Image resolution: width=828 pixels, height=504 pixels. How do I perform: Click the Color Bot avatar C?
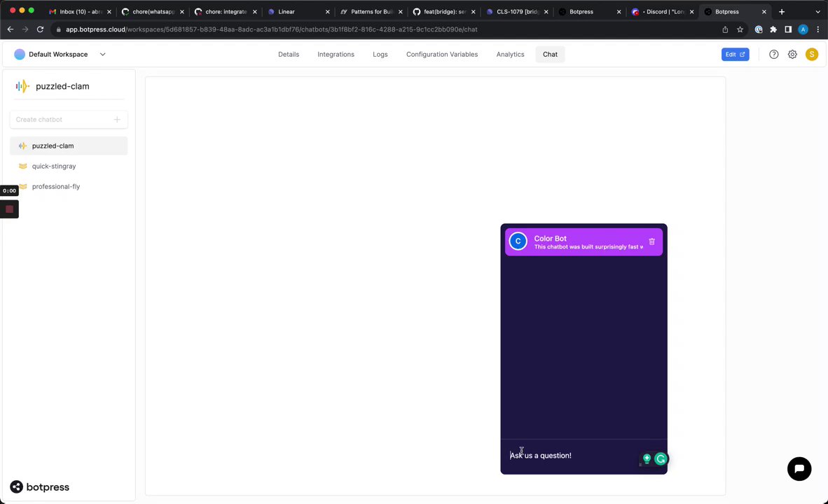(x=518, y=241)
